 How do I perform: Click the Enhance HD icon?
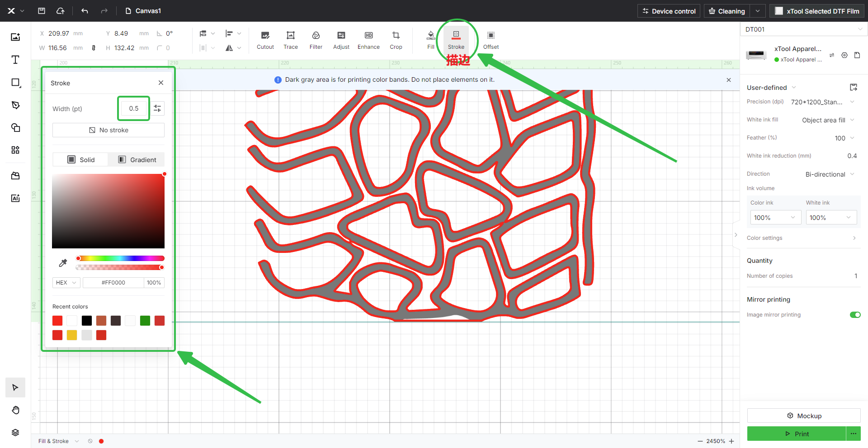tap(368, 36)
